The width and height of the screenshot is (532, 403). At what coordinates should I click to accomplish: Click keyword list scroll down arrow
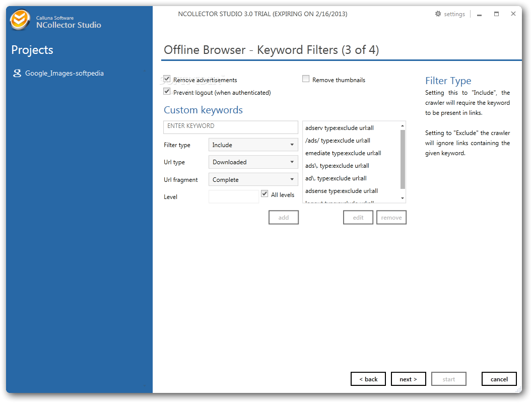click(403, 198)
